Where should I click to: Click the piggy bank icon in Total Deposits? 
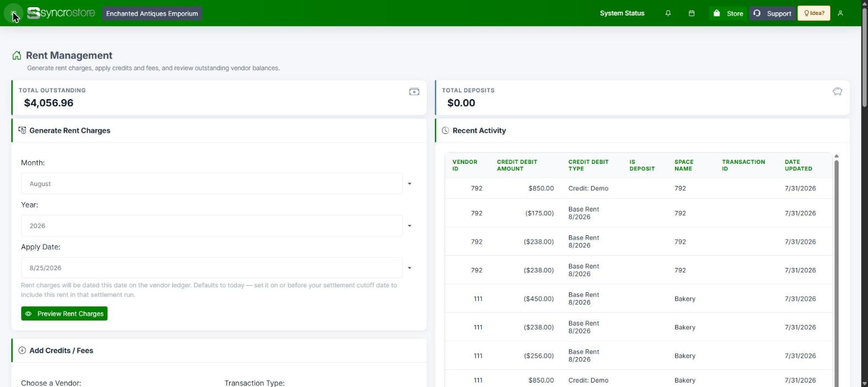click(x=838, y=92)
